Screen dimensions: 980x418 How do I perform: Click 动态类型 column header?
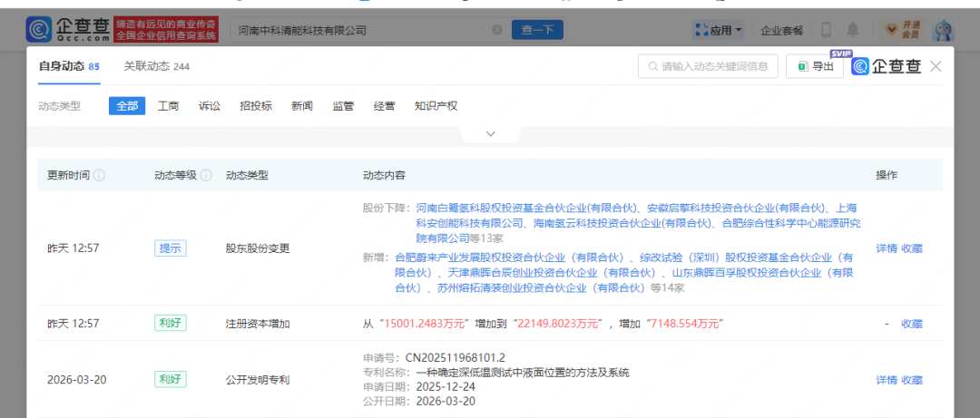(x=248, y=176)
